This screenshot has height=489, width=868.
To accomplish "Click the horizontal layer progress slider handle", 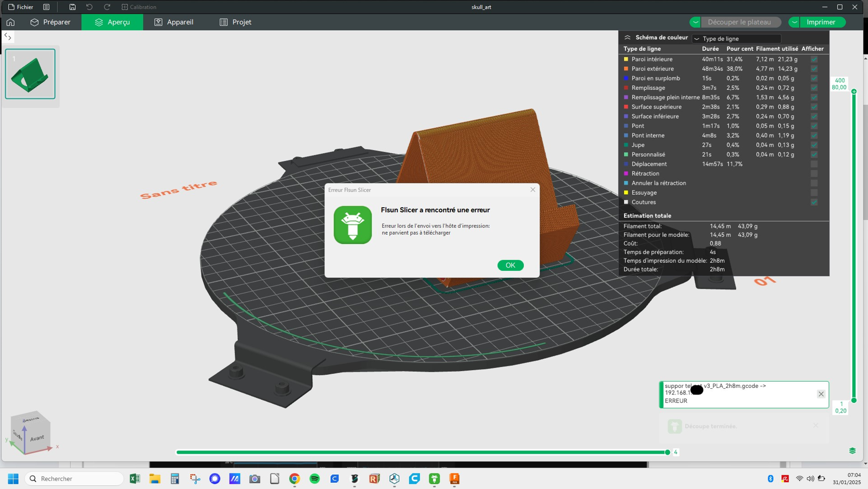I will [x=668, y=452].
